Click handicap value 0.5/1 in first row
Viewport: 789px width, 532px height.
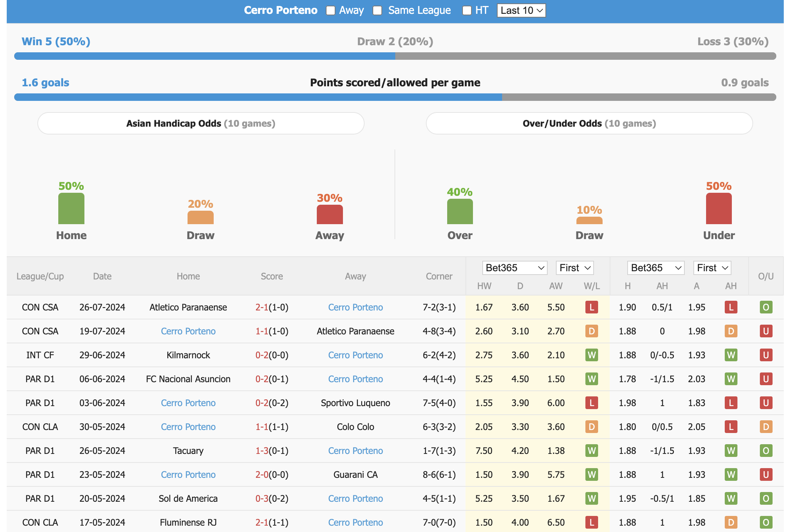662,307
